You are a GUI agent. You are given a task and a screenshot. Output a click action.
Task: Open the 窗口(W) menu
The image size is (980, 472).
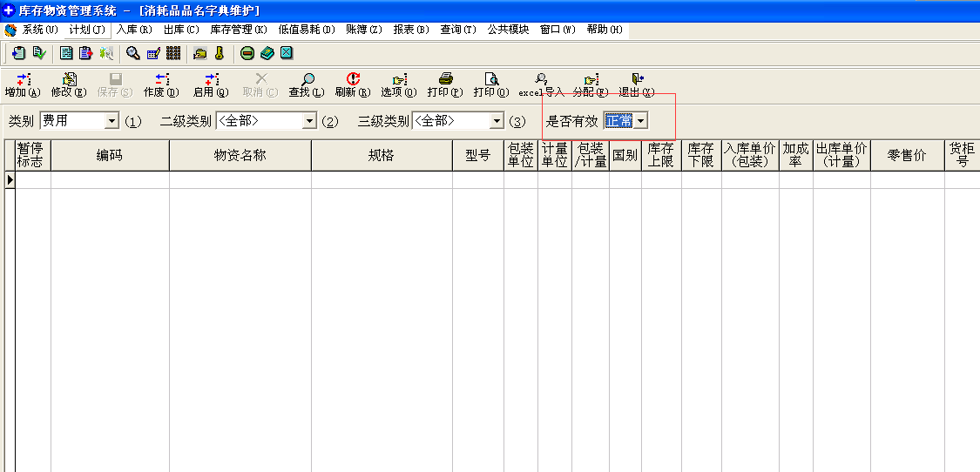point(558,30)
